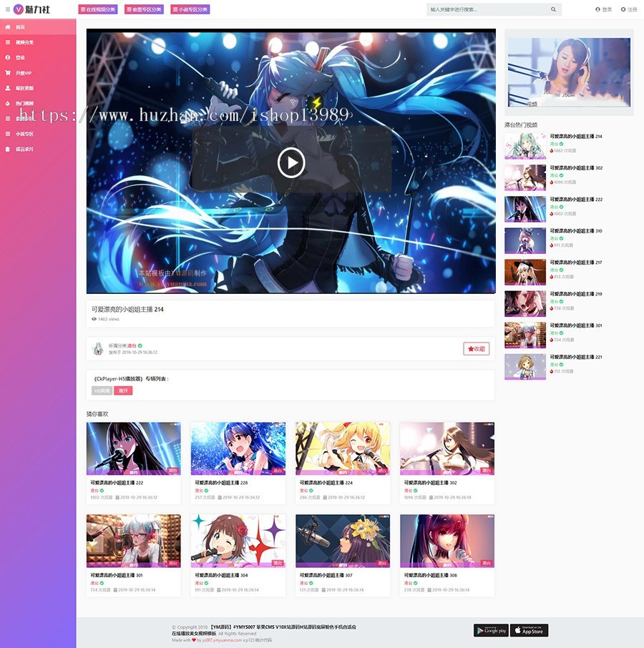Click the 统计代码 link in the footer
The height and width of the screenshot is (648, 644).
(263, 640)
